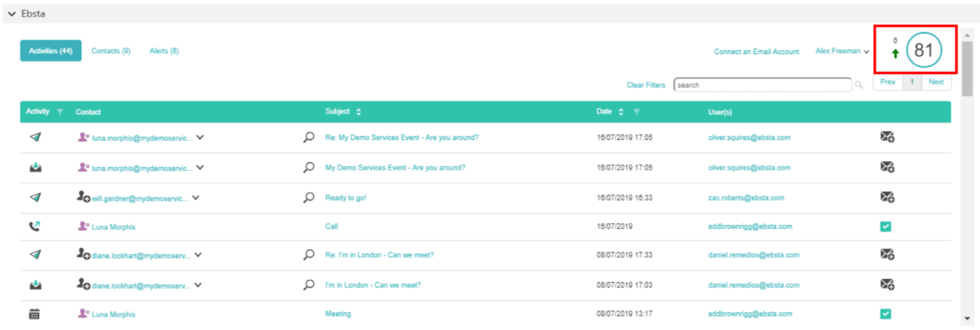Switch to the Contacts (9) tab
The height and width of the screenshot is (330, 980).
coord(110,51)
